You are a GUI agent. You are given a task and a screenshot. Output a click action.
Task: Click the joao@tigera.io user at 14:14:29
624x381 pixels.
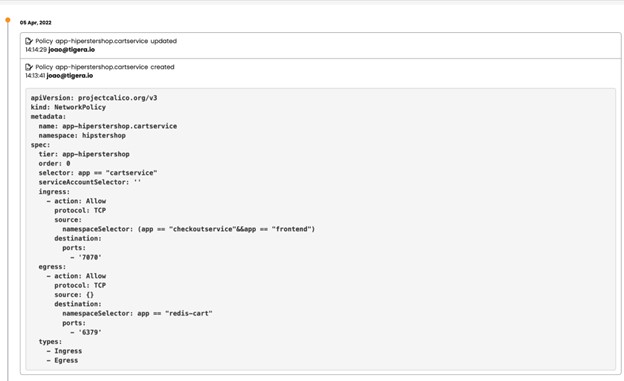(x=72, y=50)
